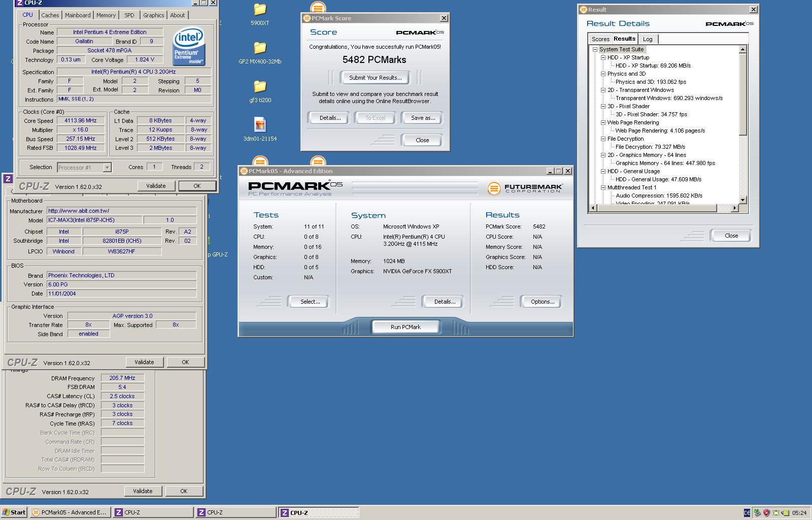This screenshot has height=520, width=812.
Task: Open the About tab in CPU-Z
Action: pos(178,15)
